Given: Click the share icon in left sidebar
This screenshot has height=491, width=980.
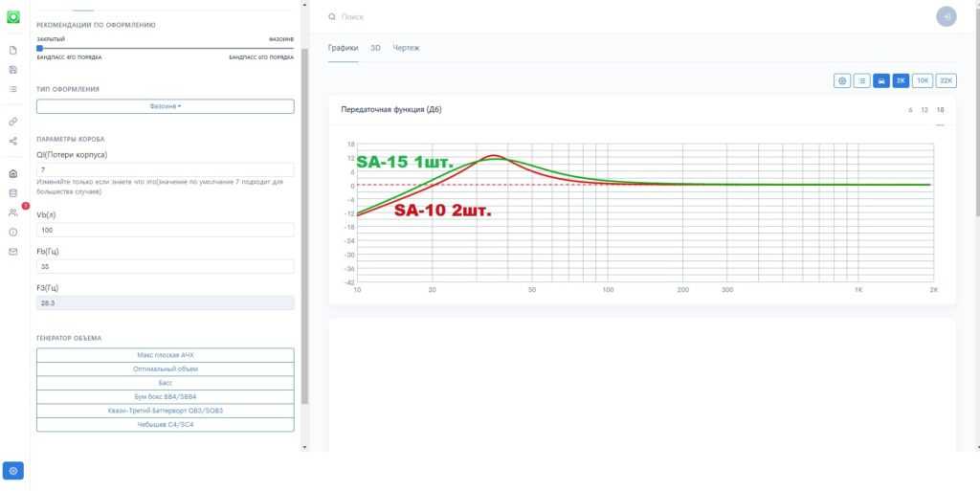Looking at the screenshot, I should (13, 141).
